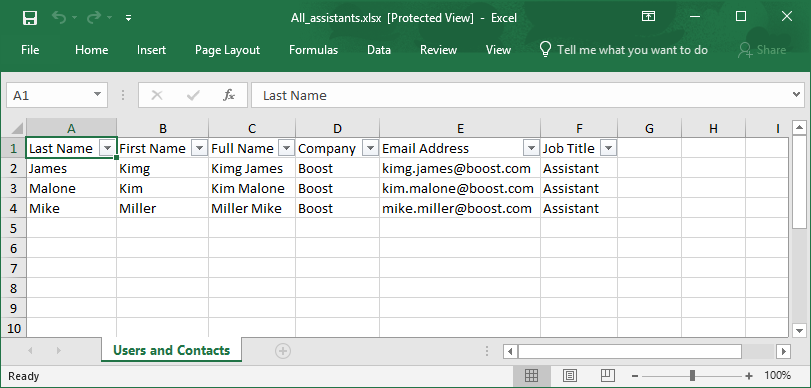This screenshot has height=388, width=811.
Task: Click zoom in plus button
Action: 749,376
